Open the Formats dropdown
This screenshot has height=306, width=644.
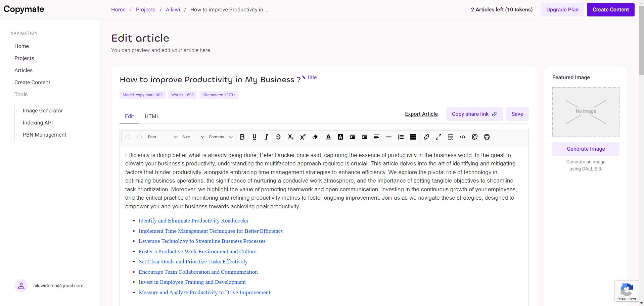coord(221,137)
